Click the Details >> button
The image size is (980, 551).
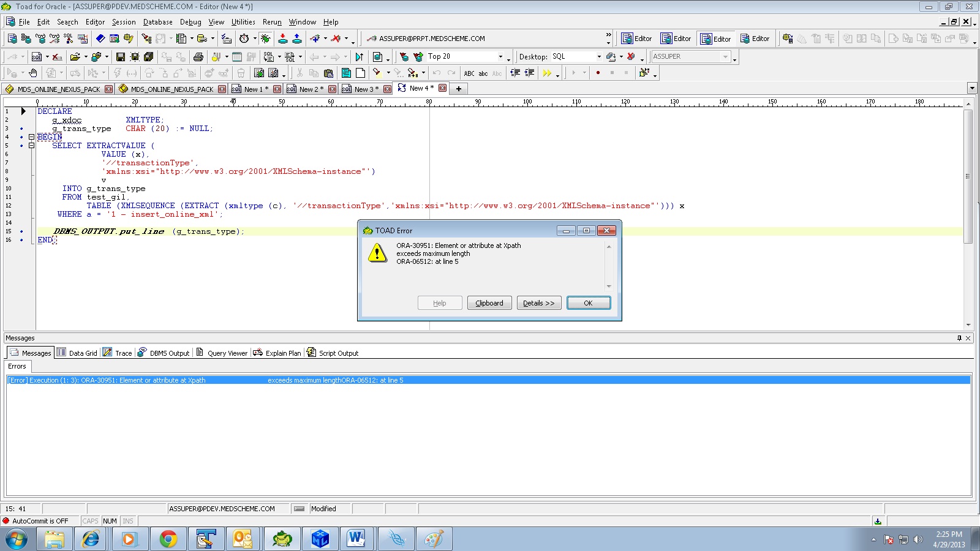coord(539,303)
